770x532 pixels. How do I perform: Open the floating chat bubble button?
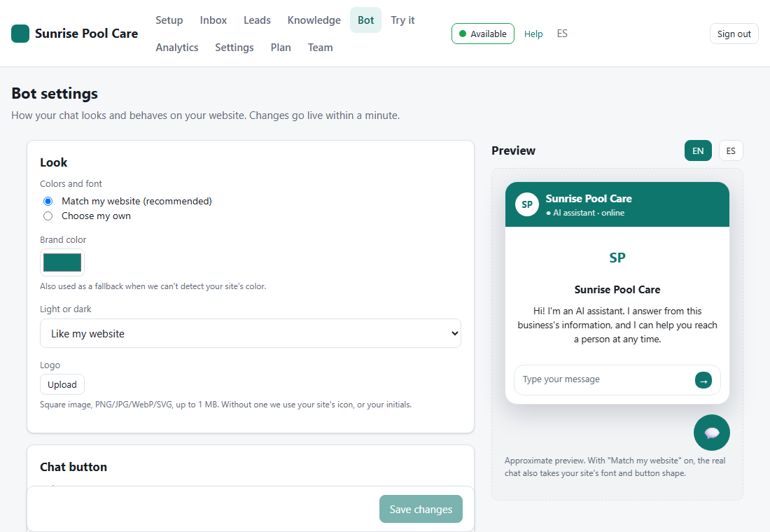pyautogui.click(x=712, y=433)
